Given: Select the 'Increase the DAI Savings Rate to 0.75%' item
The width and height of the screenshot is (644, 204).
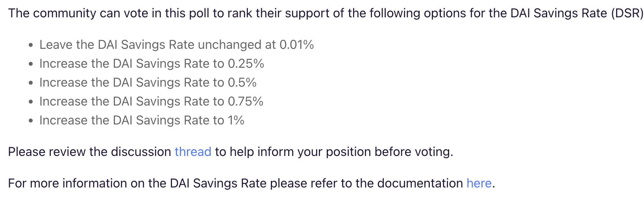Looking at the screenshot, I should click(151, 102).
